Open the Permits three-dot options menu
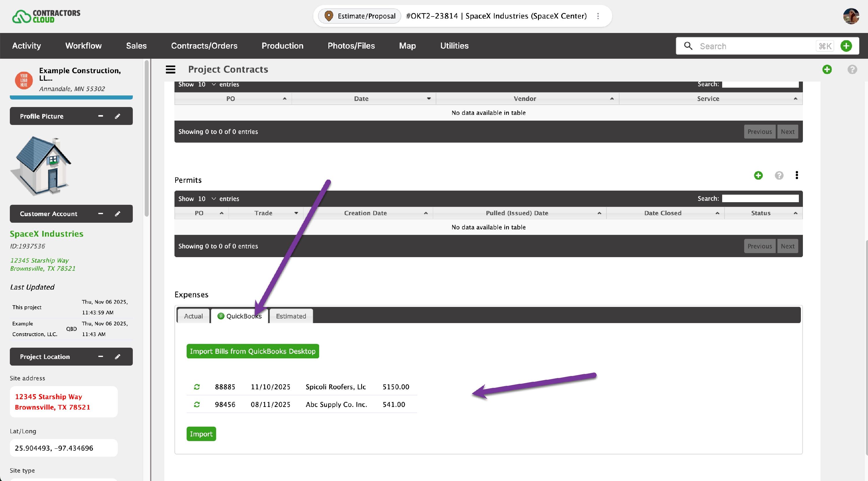 click(x=797, y=175)
